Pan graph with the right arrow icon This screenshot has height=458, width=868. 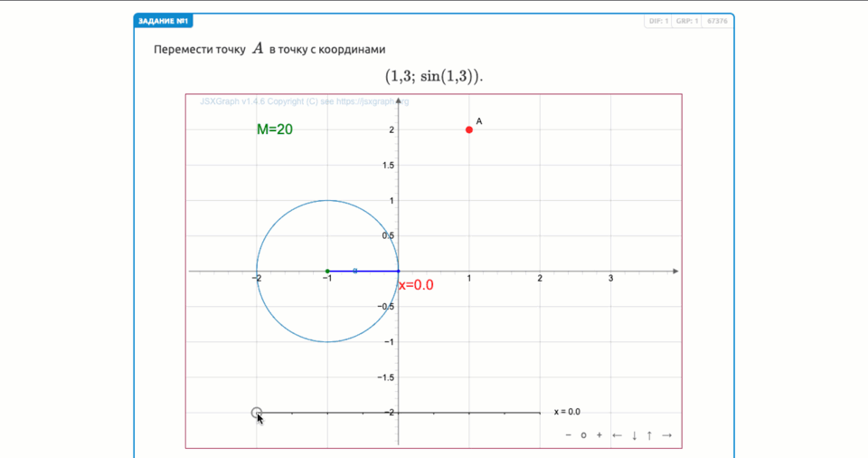click(x=667, y=435)
